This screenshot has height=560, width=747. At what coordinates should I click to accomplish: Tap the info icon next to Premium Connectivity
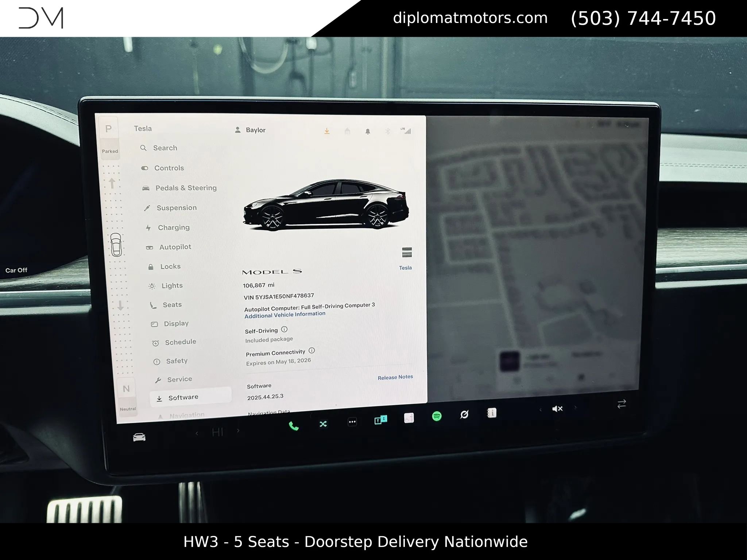[311, 351]
